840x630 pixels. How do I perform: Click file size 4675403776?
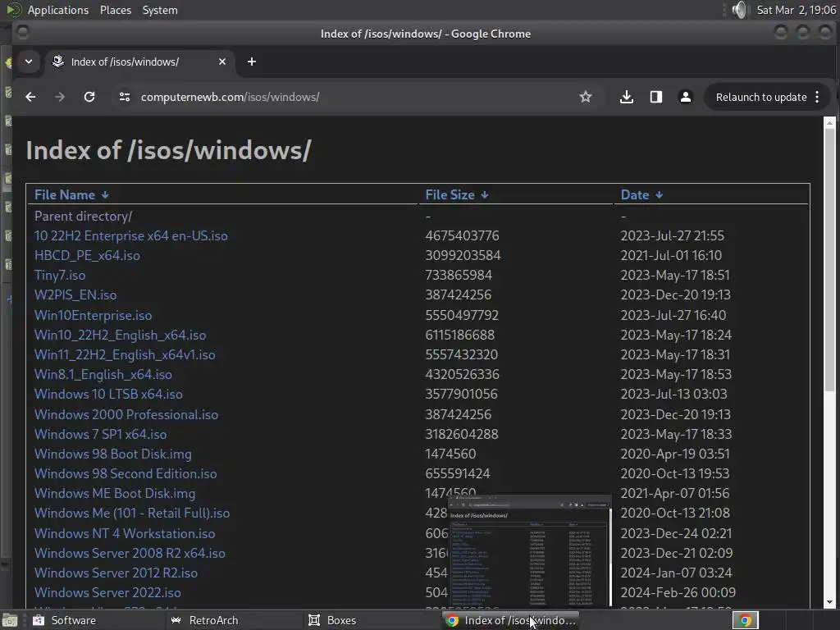click(463, 235)
